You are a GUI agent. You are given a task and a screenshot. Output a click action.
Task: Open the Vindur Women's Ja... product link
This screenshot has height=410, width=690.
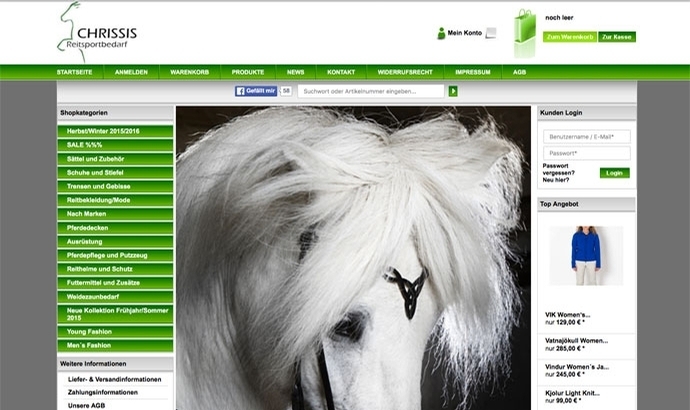coord(577,366)
